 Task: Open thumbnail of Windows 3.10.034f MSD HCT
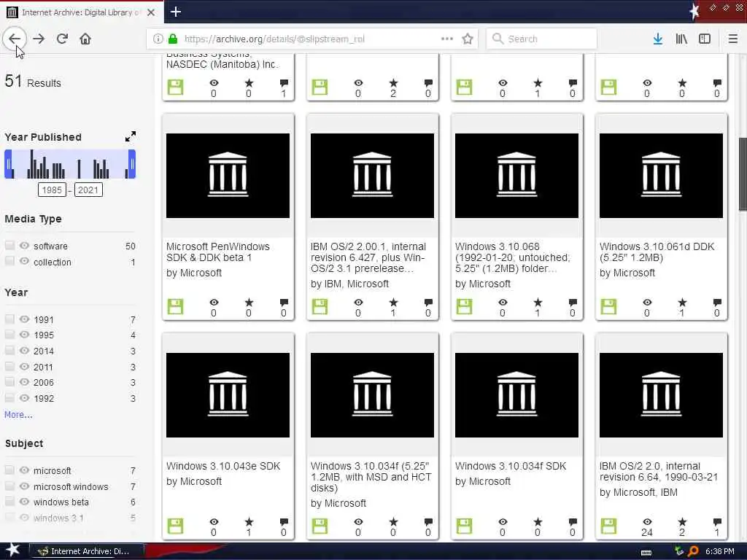point(372,394)
